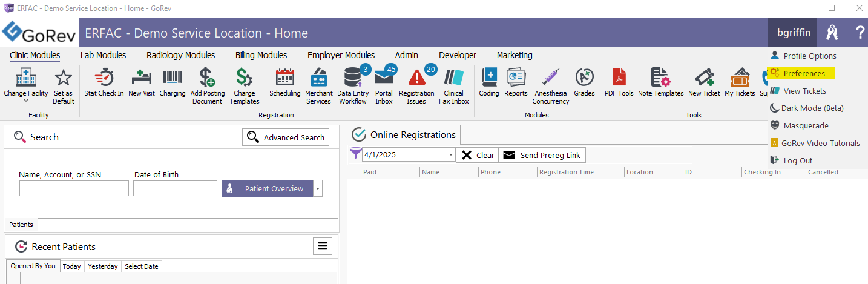The width and height of the screenshot is (868, 284).
Task: Open Data Entry Workflow
Action: 353,86
